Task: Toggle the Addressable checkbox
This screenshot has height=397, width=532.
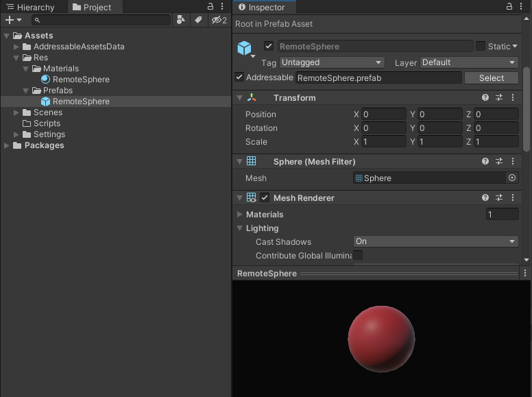Action: click(239, 77)
